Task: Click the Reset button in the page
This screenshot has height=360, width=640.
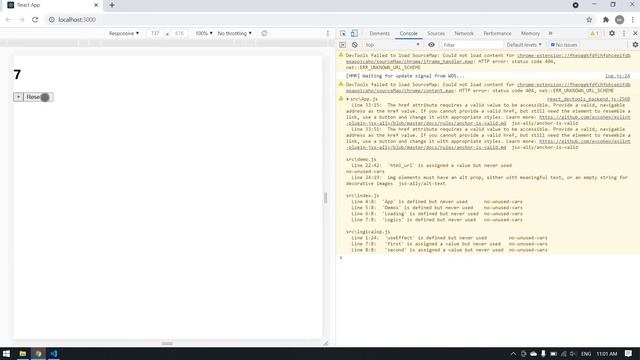Action: point(38,97)
